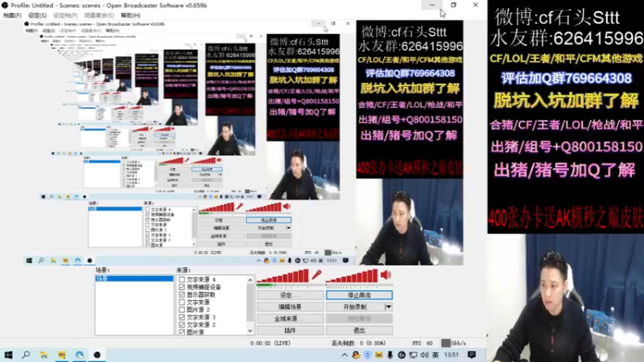The height and width of the screenshot is (362, 644).
Task: Click 全域来源... global sources button
Action: click(290, 319)
